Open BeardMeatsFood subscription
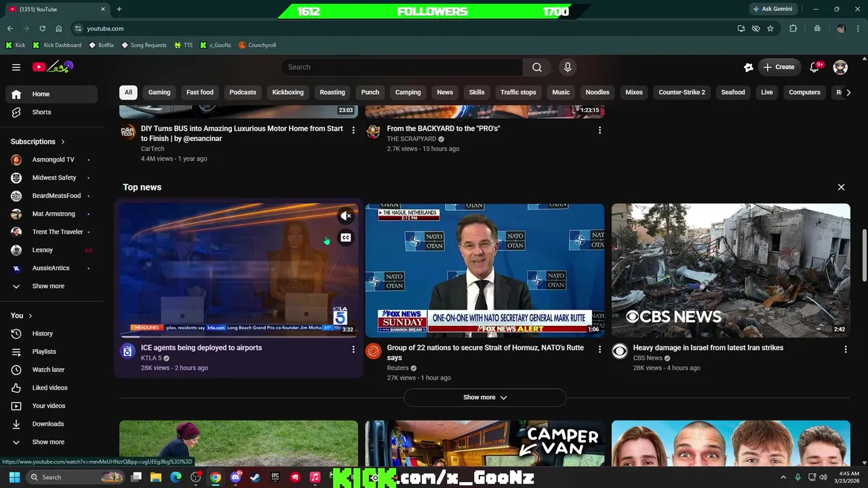 click(x=52, y=196)
